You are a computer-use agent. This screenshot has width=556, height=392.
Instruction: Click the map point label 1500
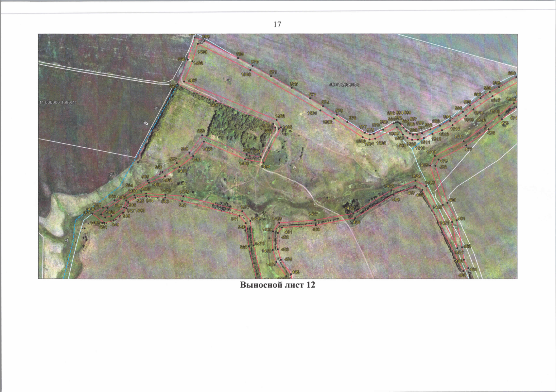pyautogui.click(x=246, y=74)
